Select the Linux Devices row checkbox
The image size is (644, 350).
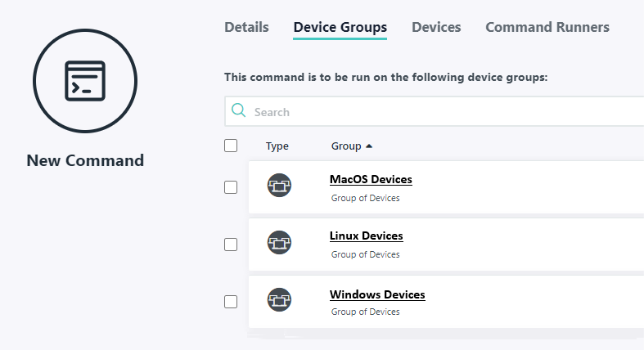click(x=231, y=245)
